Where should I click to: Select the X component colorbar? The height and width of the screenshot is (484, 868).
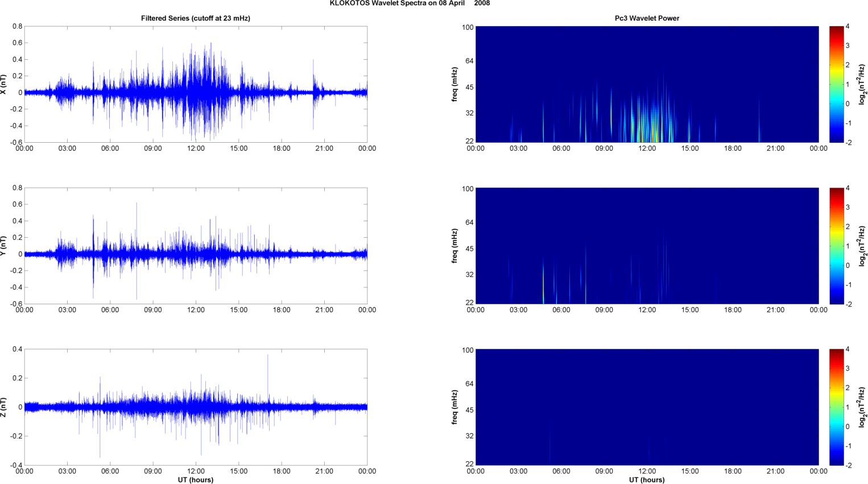[836, 84]
